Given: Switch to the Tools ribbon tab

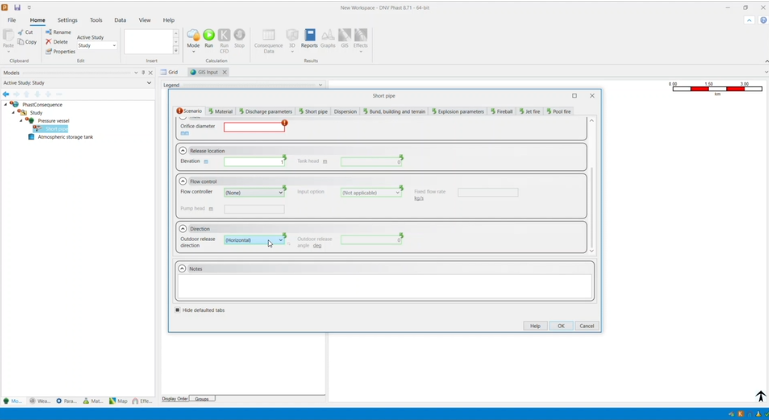Looking at the screenshot, I should tap(96, 20).
